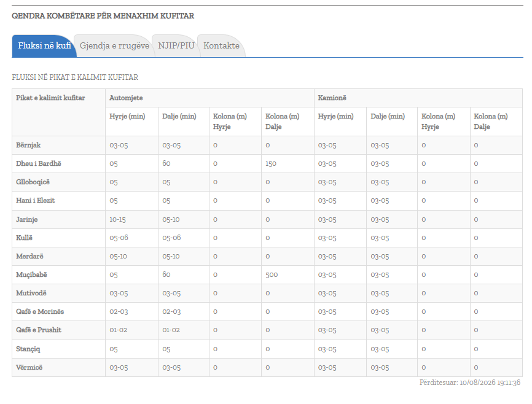Click Kullë's automjete entry time 05-06
532x404 pixels.
[x=119, y=238]
